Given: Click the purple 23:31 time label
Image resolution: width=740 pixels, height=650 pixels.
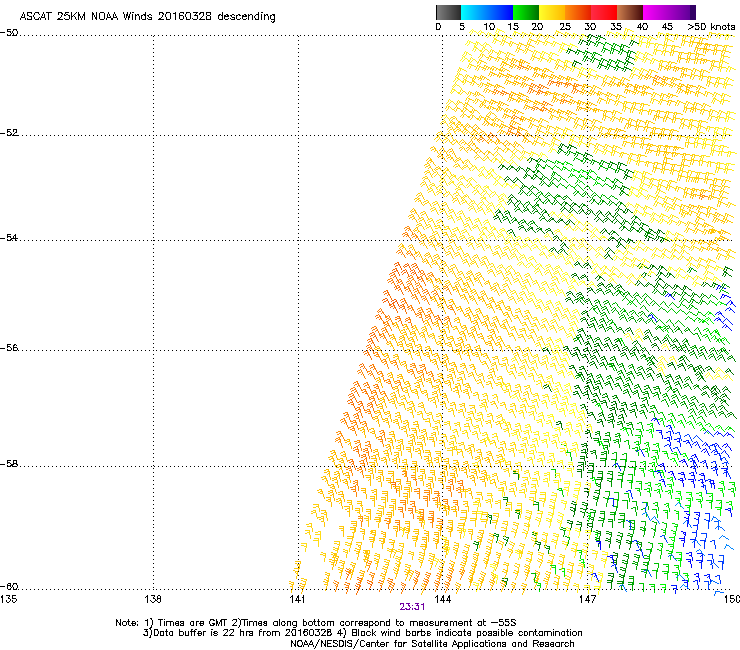Looking at the screenshot, I should click(412, 607).
